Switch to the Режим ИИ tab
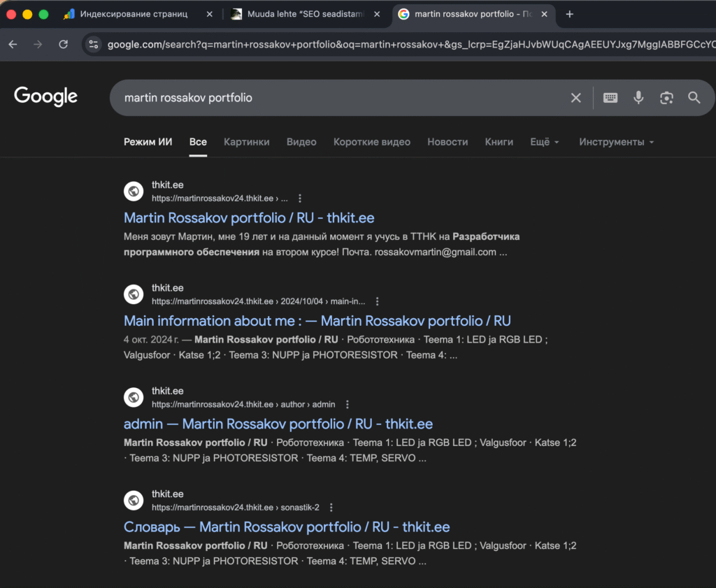716x588 pixels. [148, 142]
